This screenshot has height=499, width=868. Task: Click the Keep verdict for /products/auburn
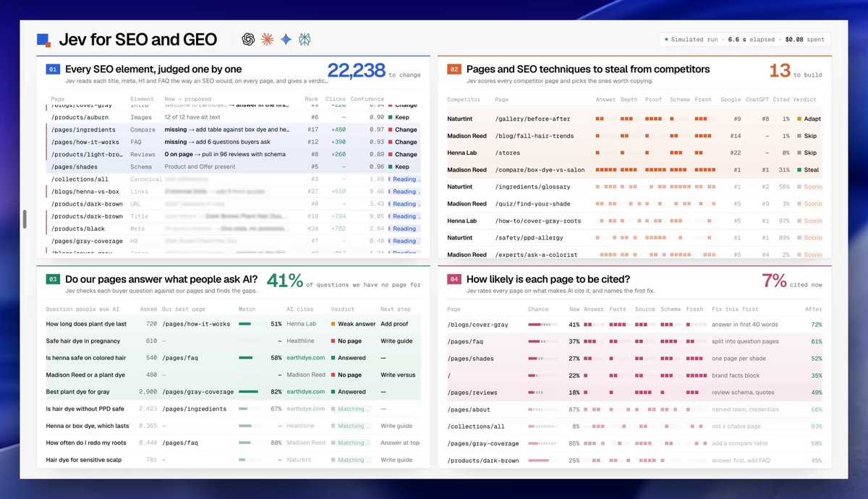pyautogui.click(x=399, y=117)
